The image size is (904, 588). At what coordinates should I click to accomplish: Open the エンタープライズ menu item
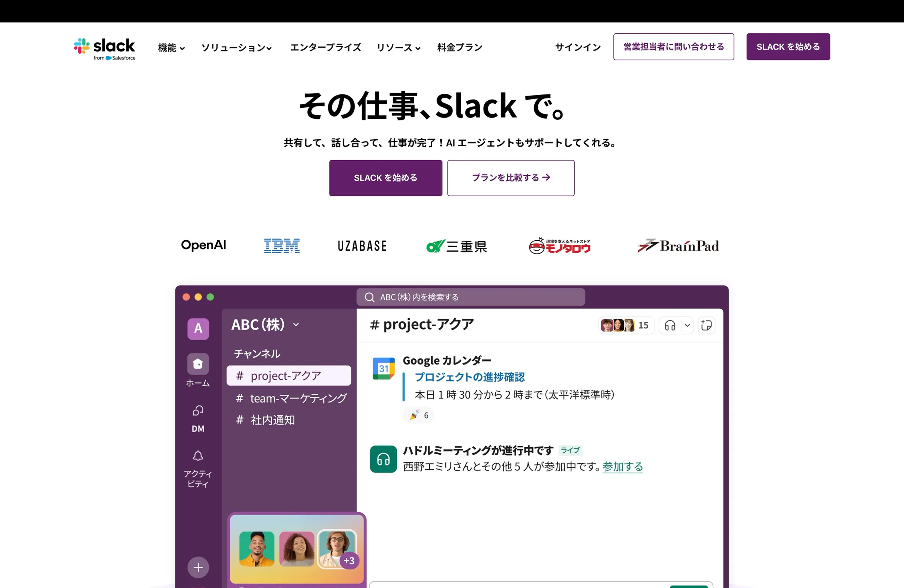(326, 47)
